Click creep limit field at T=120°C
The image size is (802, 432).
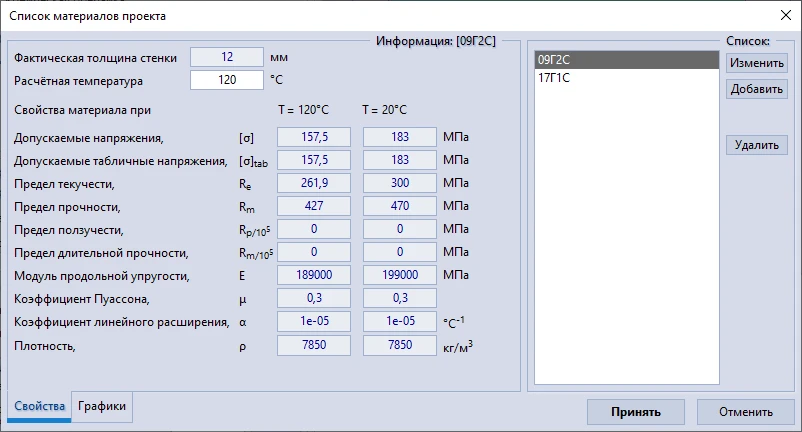click(x=313, y=229)
